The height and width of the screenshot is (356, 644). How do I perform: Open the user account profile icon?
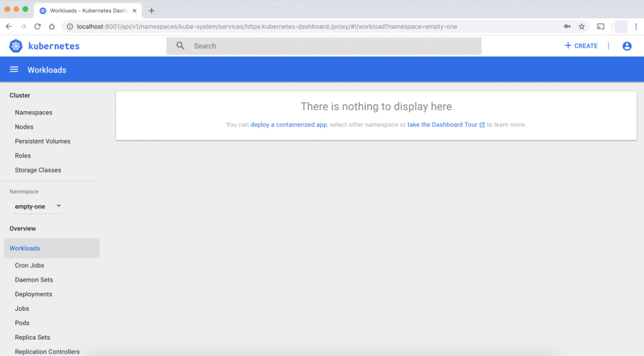[x=627, y=46]
